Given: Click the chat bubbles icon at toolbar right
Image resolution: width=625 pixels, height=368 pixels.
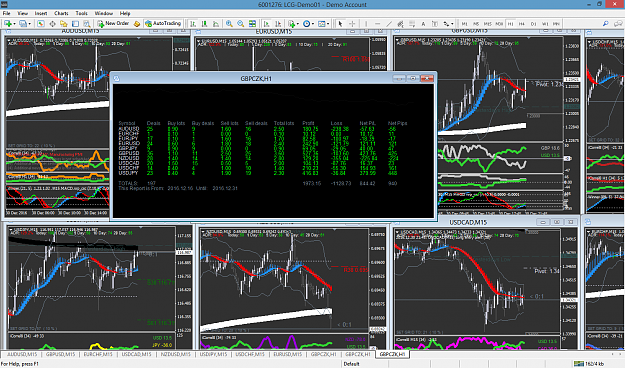Looking at the screenshot, I should pyautogui.click(x=617, y=24).
